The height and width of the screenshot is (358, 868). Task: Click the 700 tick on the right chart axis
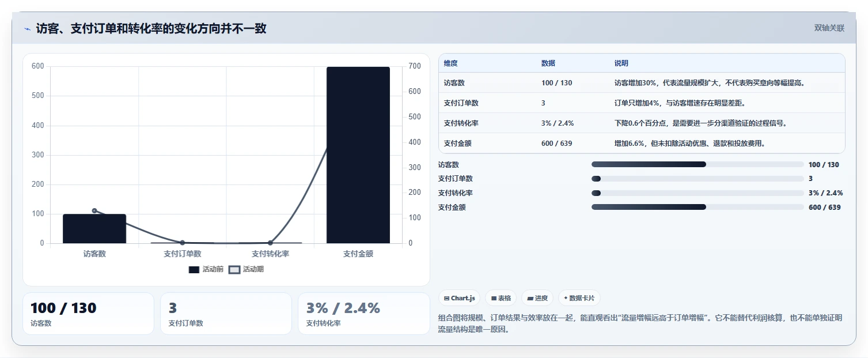tap(415, 66)
